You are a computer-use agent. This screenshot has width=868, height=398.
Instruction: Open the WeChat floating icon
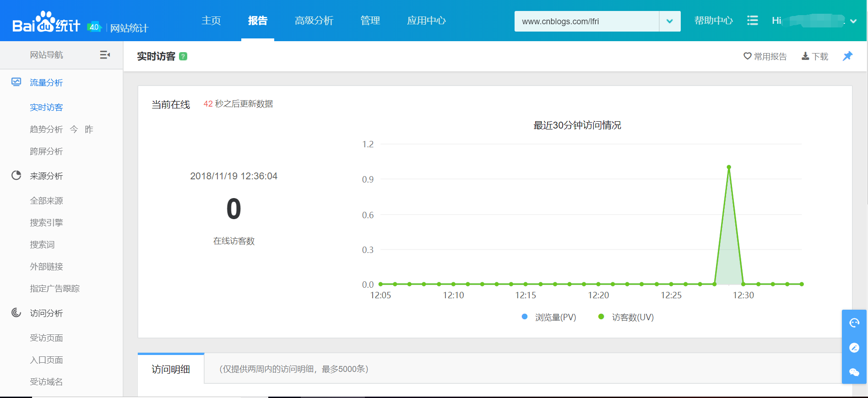(854, 372)
